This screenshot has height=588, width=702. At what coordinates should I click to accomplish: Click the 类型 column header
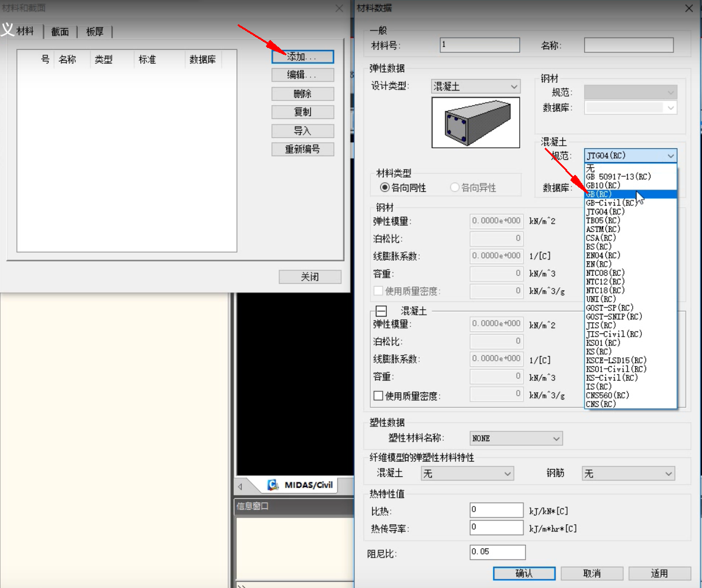[103, 59]
